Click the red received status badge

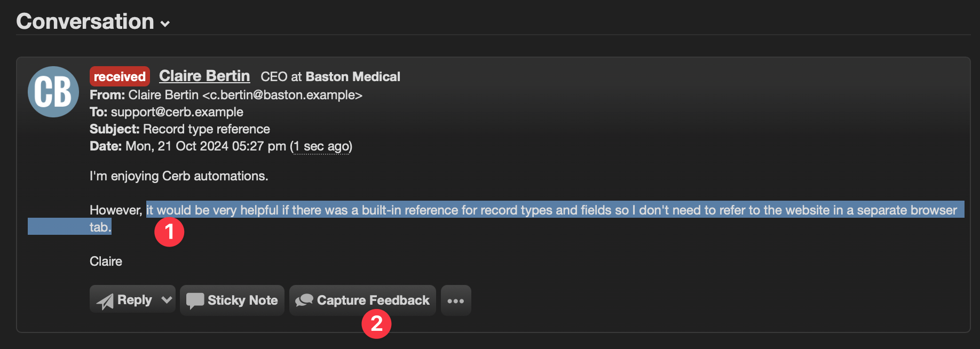click(120, 76)
